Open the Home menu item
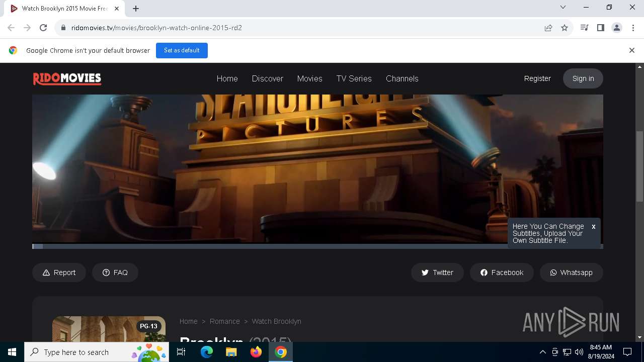This screenshot has height=362, width=644. (x=227, y=78)
